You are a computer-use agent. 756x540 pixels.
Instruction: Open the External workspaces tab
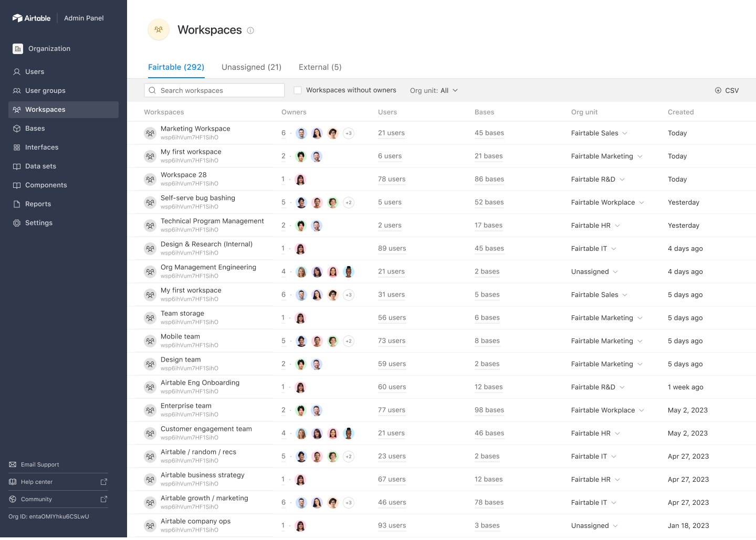pos(320,67)
